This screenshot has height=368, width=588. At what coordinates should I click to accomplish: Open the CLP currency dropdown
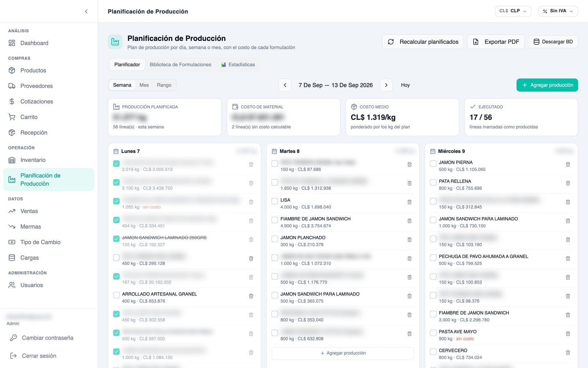point(513,11)
